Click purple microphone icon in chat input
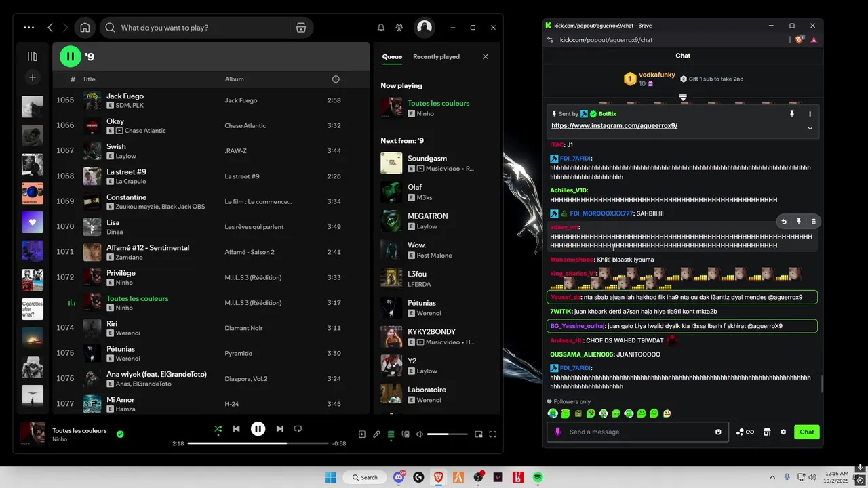868x488 pixels. [558, 432]
